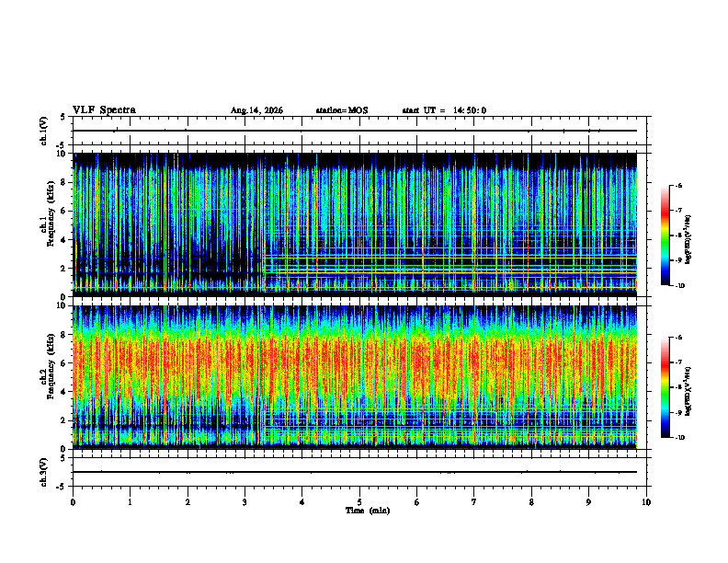Click the -7 label on ch.1 colorbar
The width and height of the screenshot is (728, 563).
[x=678, y=211]
